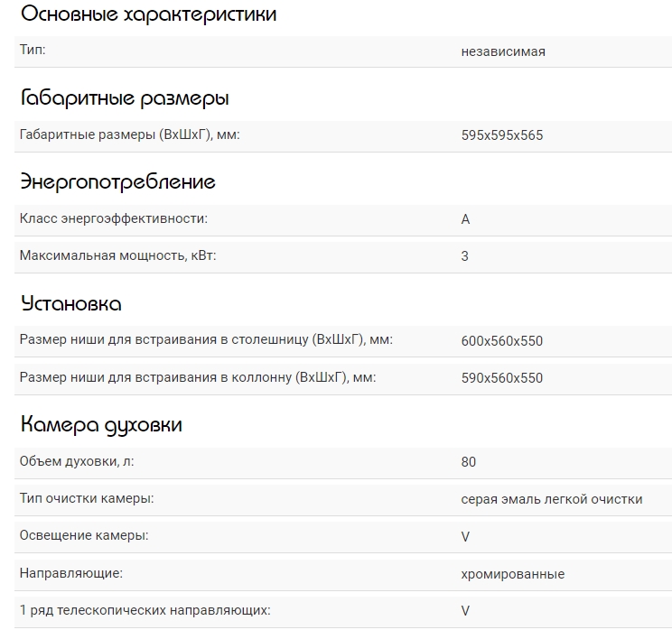Click the 'Установка' section heading

pyautogui.click(x=70, y=303)
